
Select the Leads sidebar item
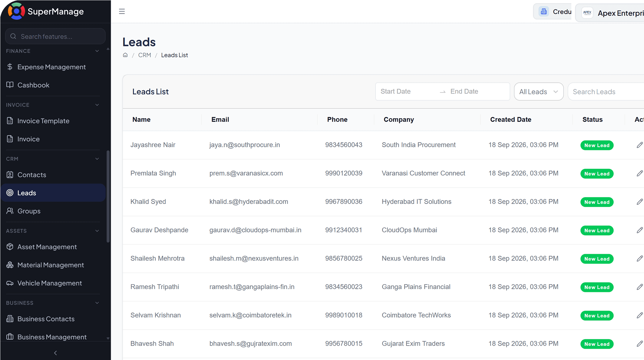(x=53, y=193)
